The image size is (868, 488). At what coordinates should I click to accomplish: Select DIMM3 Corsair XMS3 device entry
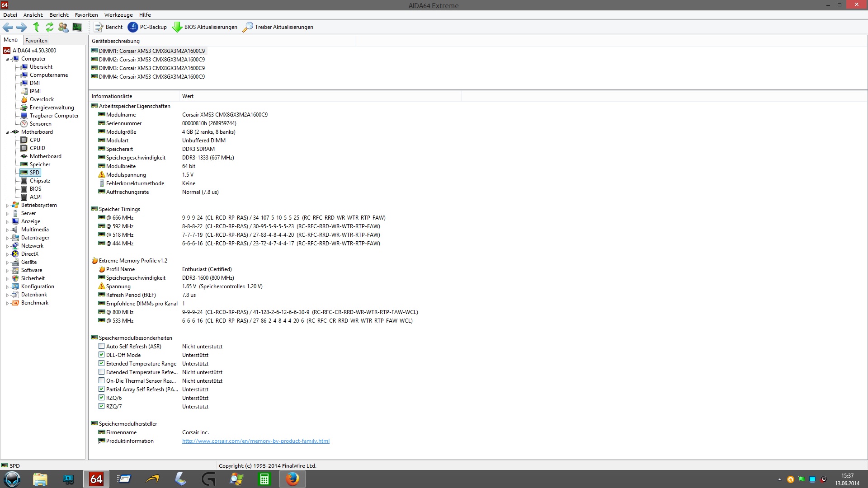coord(151,68)
